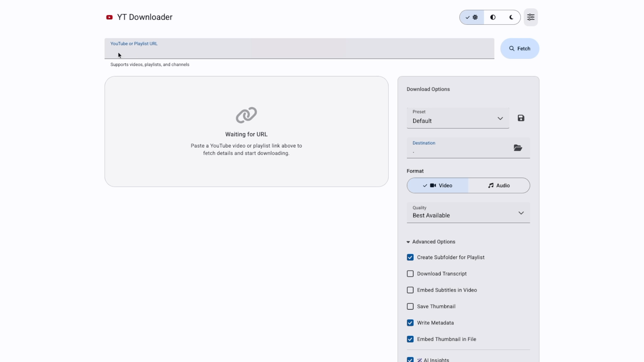This screenshot has width=644, height=362.
Task: Enable the Download Transcript checkbox
Action: (x=410, y=274)
